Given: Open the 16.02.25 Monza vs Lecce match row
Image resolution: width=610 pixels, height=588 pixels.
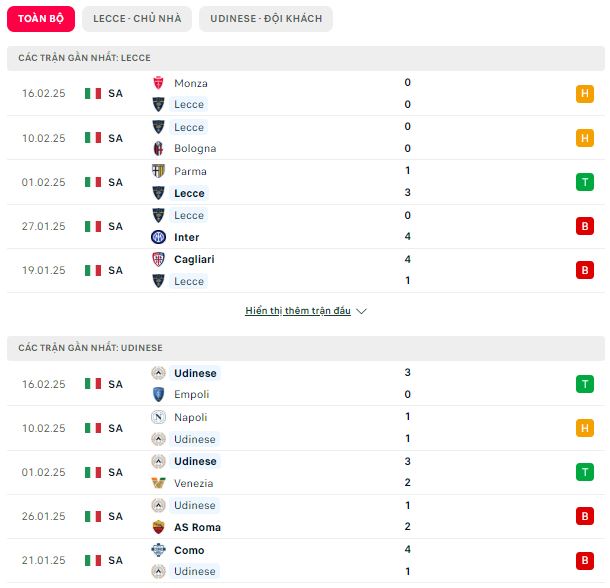Looking at the screenshot, I should tap(306, 93).
